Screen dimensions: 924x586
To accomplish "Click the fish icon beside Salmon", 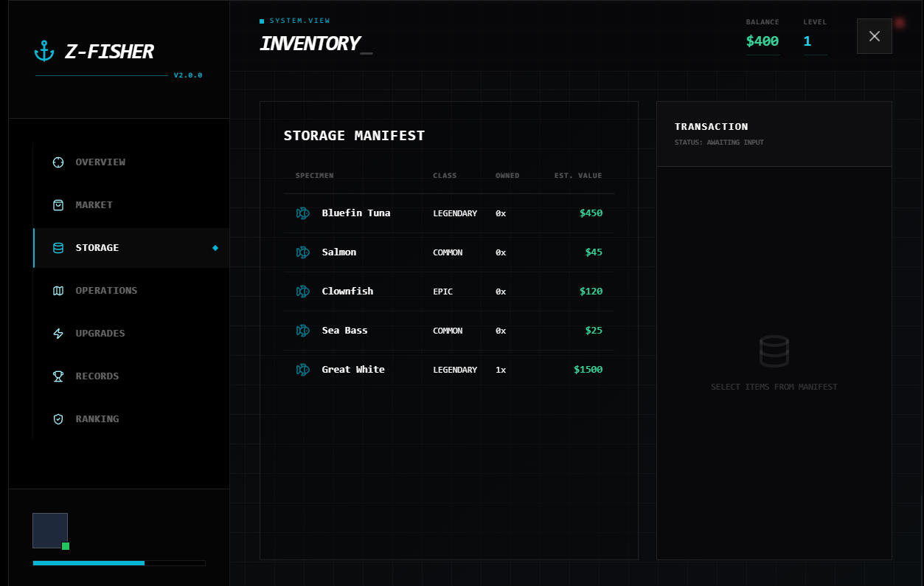I will pyautogui.click(x=302, y=252).
